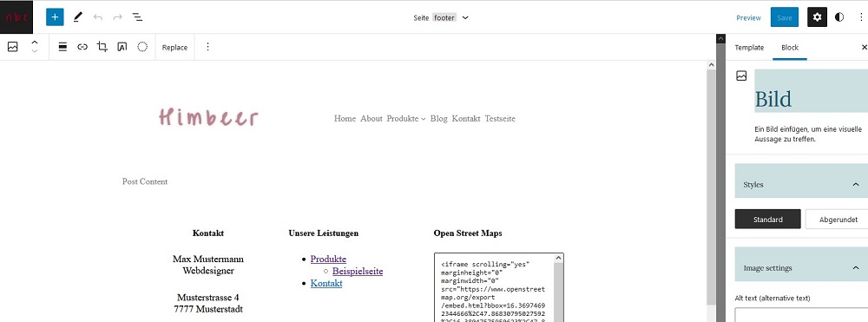Click Blog in the navigation menu
Image resolution: width=868 pixels, height=322 pixels.
[438, 118]
